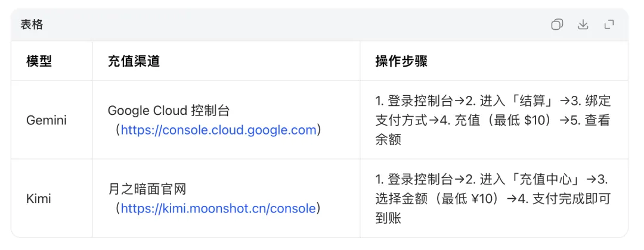
Task: Select the 操作步骤 column header
Action: (x=401, y=61)
